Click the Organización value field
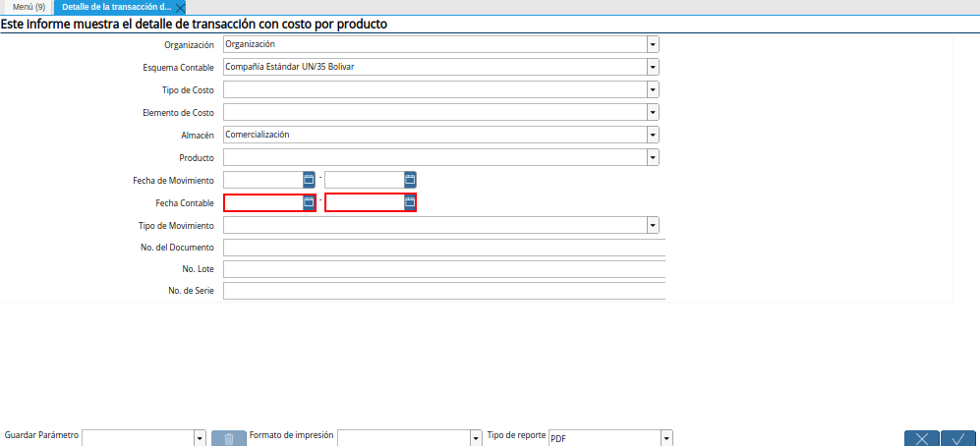This screenshot has width=980, height=446. (x=435, y=45)
